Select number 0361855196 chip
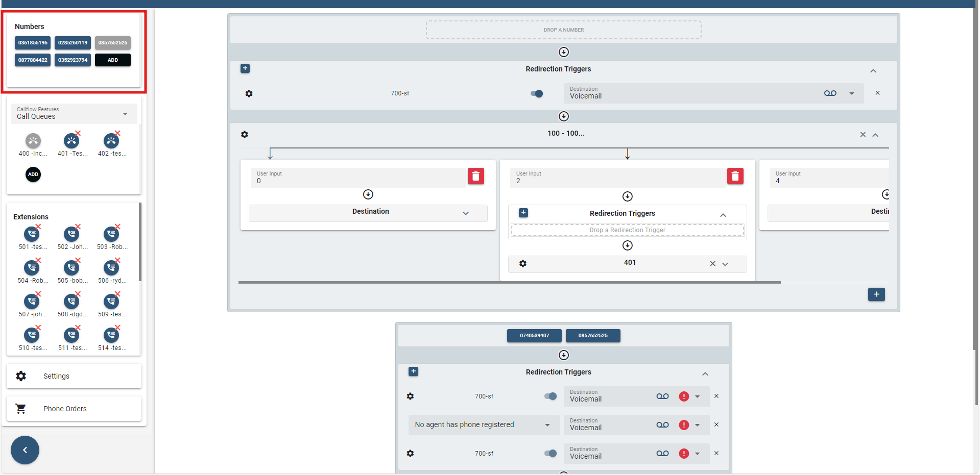980x475 pixels. tap(33, 43)
